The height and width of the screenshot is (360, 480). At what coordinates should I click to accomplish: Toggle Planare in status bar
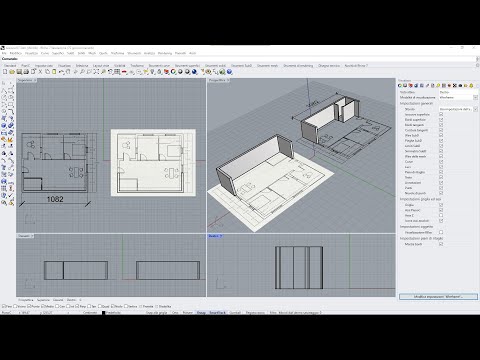tap(188, 313)
